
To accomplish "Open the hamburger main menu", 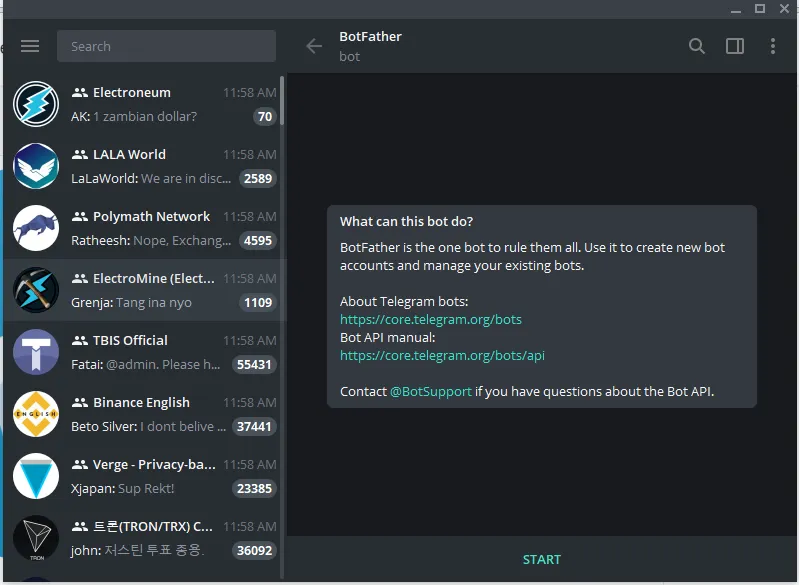I will pos(30,46).
